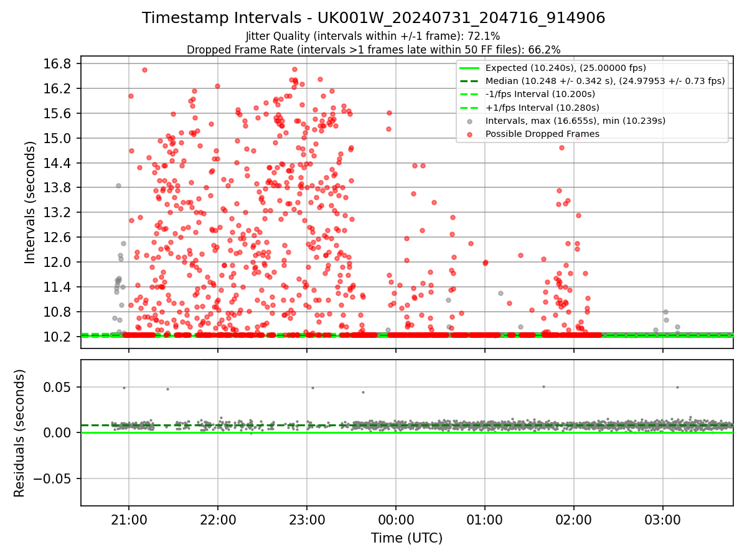The width and height of the screenshot is (747, 560).
Task: Click the "13.2" y-axis tick label
Action: pyautogui.click(x=57, y=213)
